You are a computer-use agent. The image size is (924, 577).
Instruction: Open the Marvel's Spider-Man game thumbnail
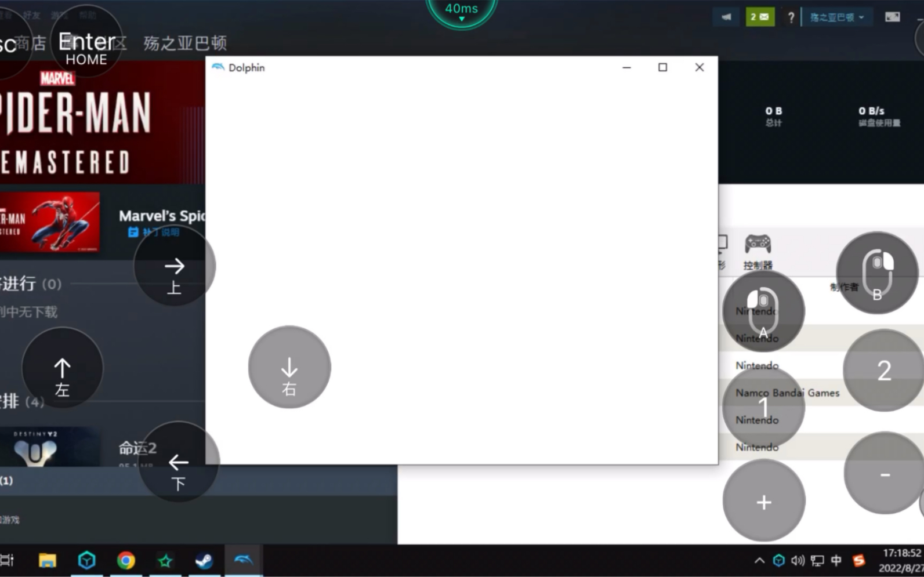point(50,222)
